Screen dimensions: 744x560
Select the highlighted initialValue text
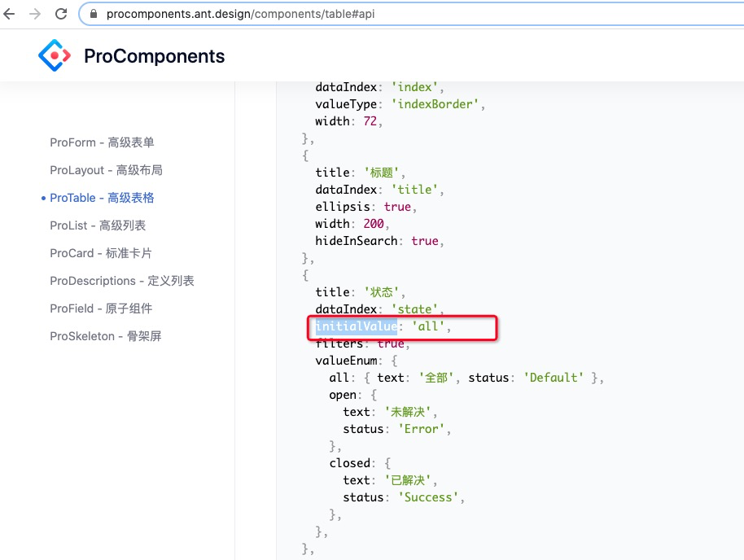354,326
